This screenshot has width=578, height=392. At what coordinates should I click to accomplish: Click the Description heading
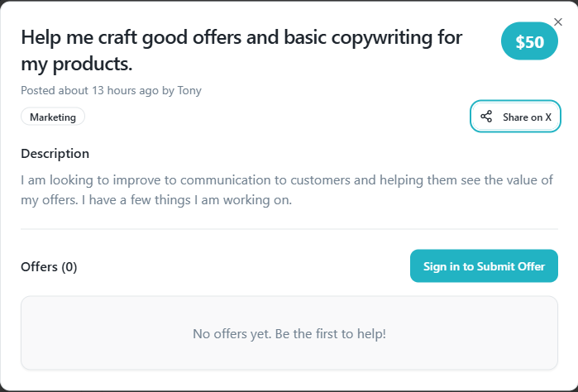[55, 153]
